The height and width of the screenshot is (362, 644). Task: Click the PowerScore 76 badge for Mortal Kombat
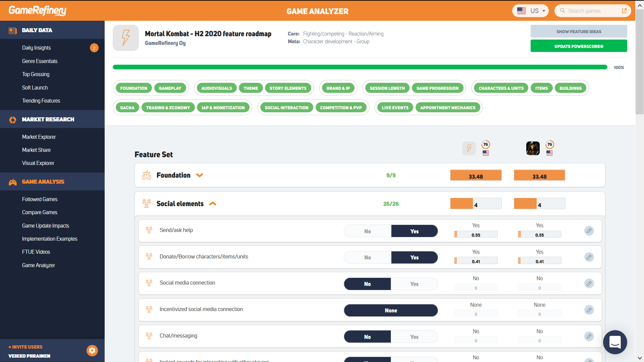[549, 144]
